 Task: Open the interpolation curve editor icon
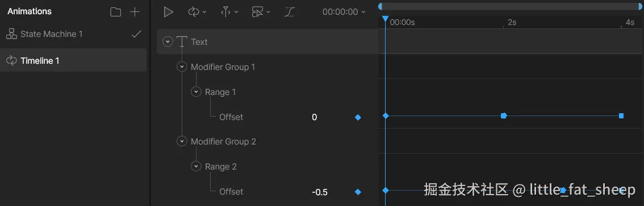click(290, 12)
